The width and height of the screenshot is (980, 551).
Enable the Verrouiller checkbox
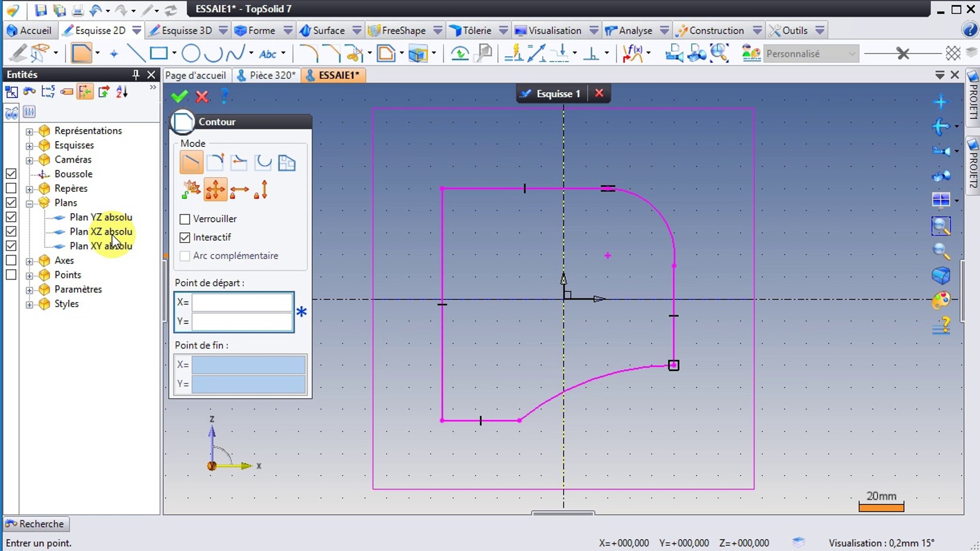tap(185, 219)
